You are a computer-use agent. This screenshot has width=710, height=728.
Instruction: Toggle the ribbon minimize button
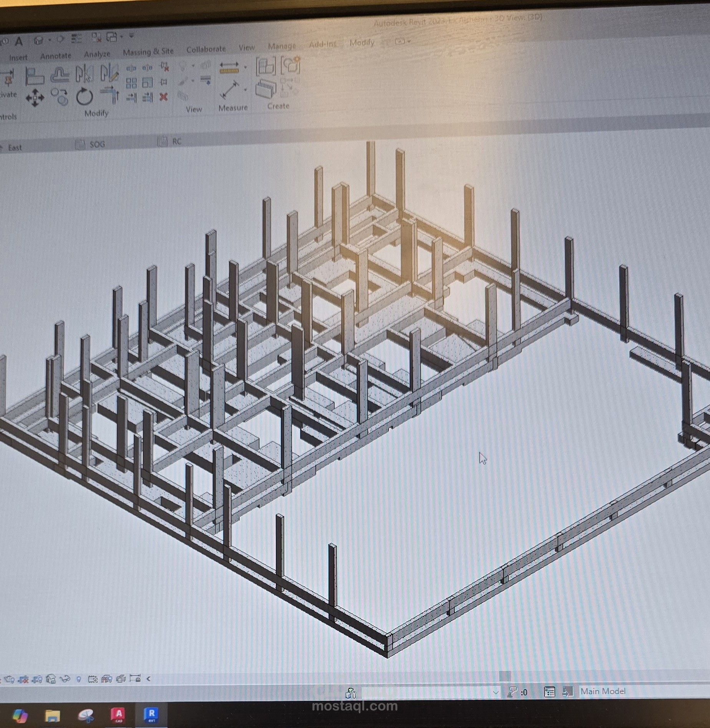pyautogui.click(x=400, y=41)
